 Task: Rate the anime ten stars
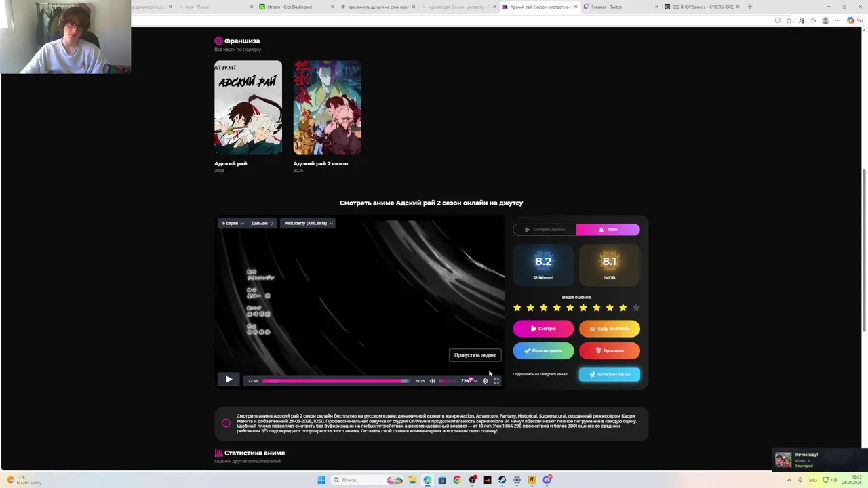click(635, 308)
